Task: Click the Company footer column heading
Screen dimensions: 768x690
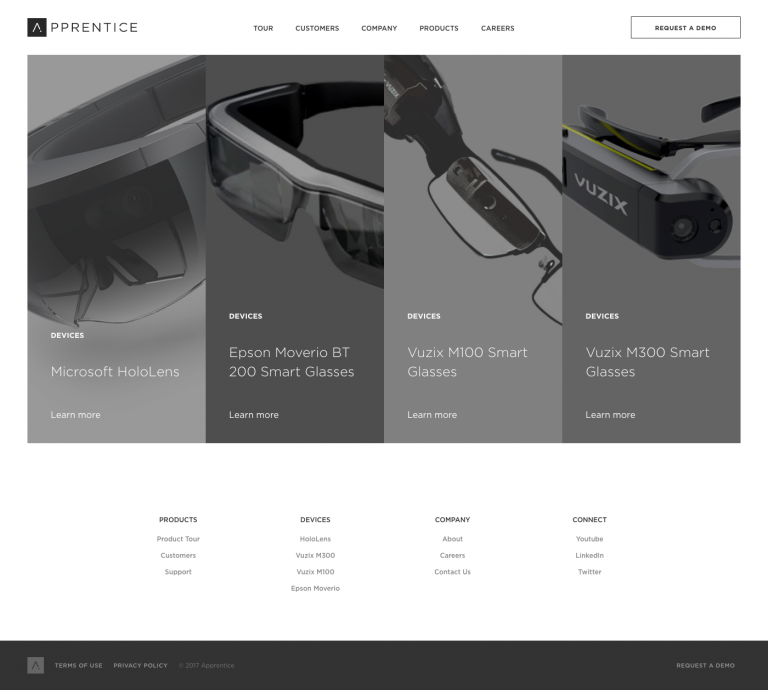Action: 453,520
